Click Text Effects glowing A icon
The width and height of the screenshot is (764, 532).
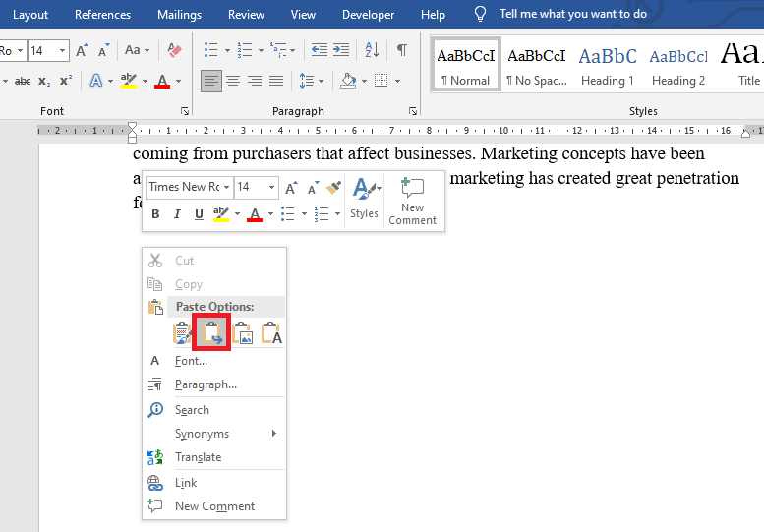(x=96, y=81)
